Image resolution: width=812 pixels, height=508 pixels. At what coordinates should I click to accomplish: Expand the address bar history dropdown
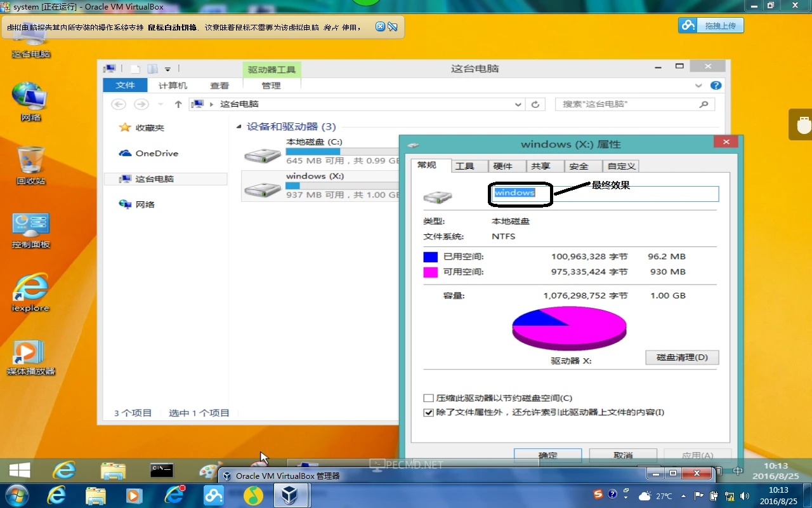[x=518, y=104]
